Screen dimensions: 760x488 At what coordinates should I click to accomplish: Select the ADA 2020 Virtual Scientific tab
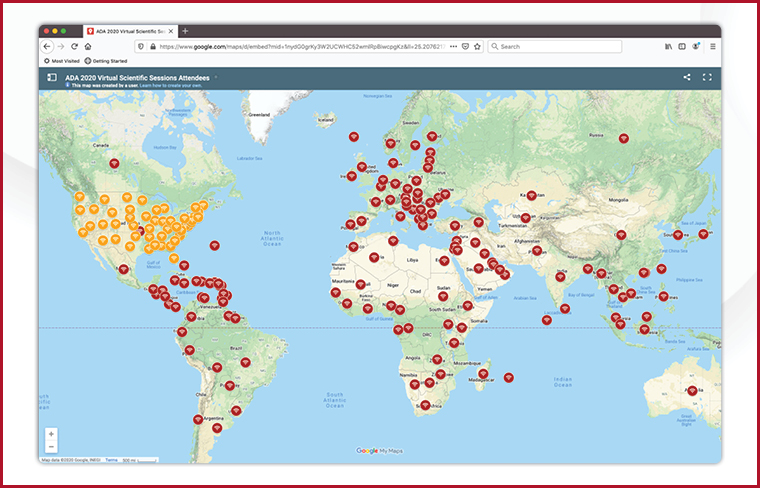[129, 31]
